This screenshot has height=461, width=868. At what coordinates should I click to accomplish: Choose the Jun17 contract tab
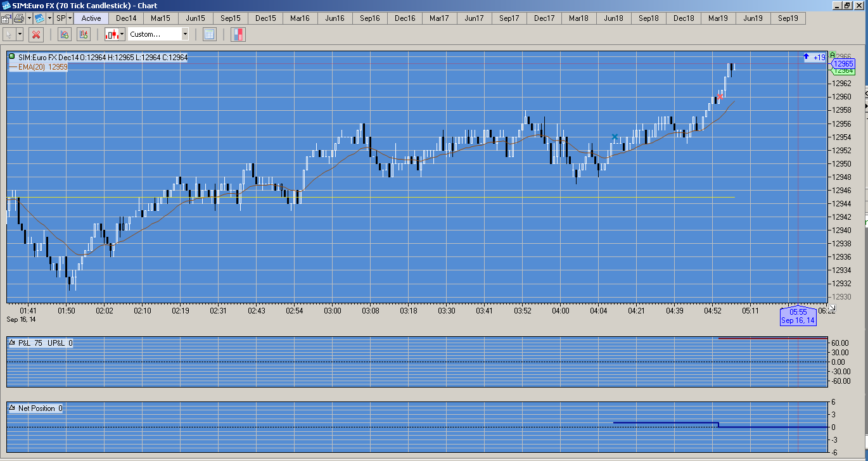click(475, 18)
